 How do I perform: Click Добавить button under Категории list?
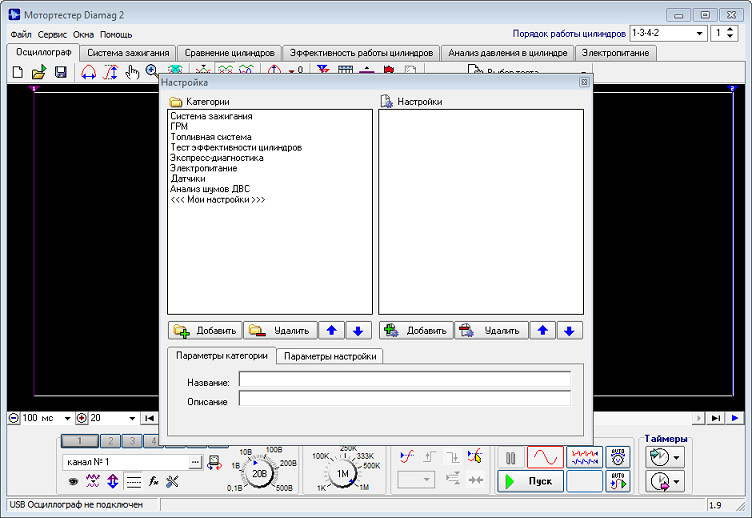click(x=205, y=330)
